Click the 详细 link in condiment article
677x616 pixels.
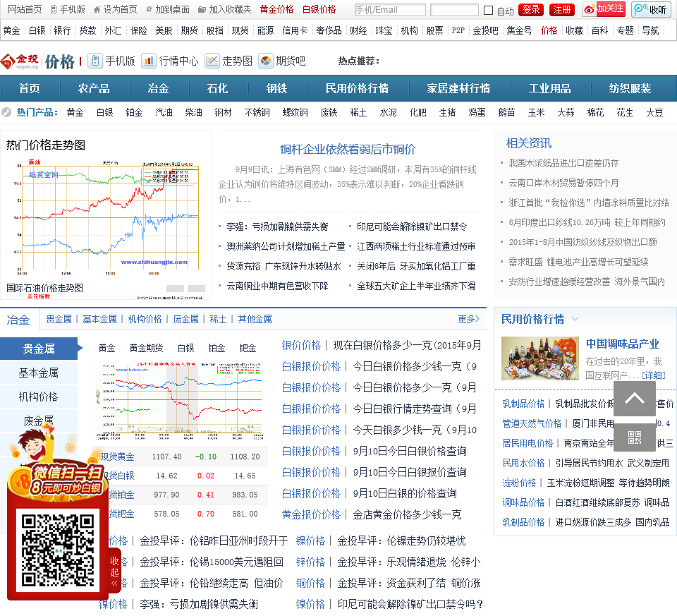coord(653,375)
